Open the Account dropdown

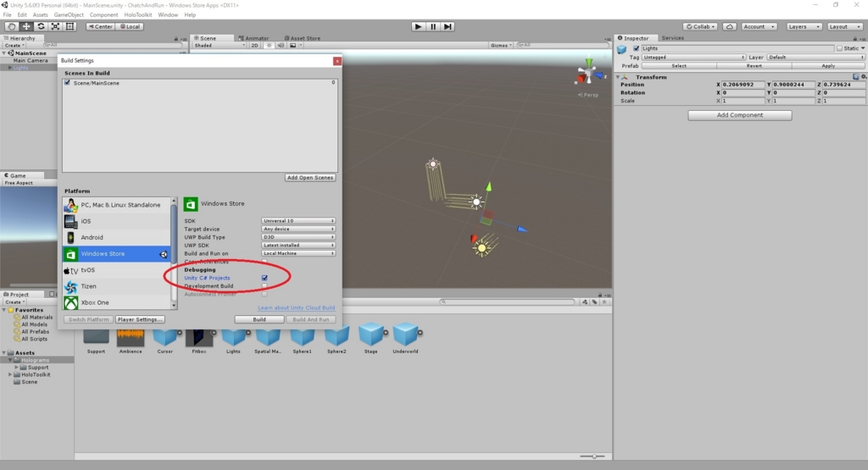[x=759, y=26]
